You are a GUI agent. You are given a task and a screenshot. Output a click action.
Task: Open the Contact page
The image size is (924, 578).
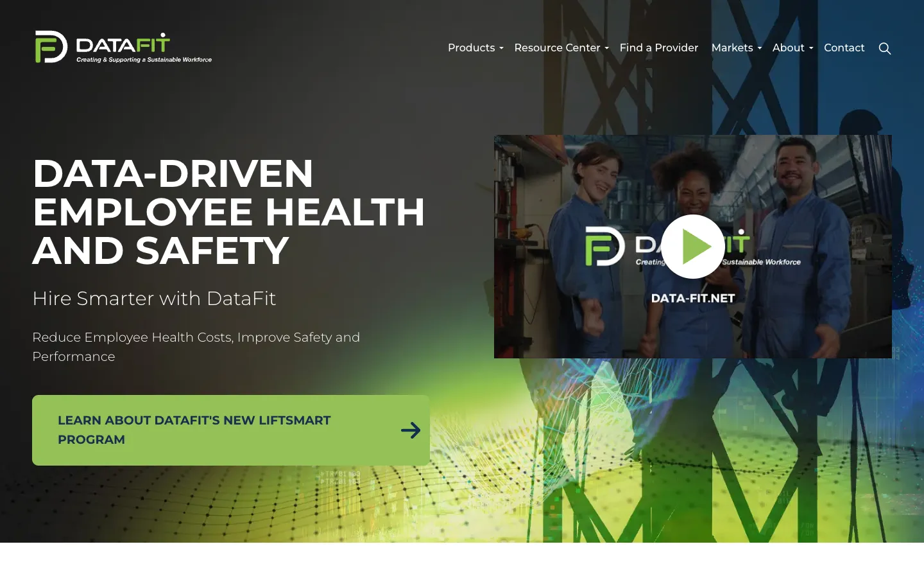[x=844, y=48]
